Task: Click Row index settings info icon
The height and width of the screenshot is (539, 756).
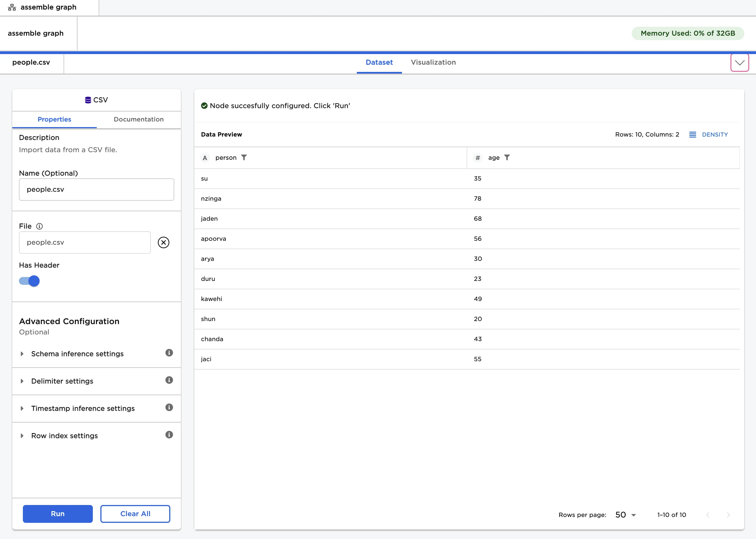Action: click(x=169, y=435)
